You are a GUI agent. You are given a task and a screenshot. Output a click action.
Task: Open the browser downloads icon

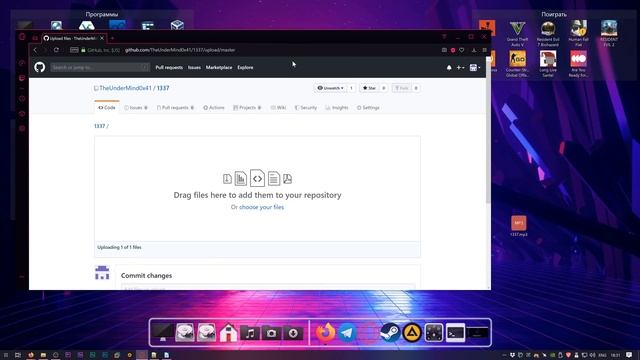[x=474, y=50]
